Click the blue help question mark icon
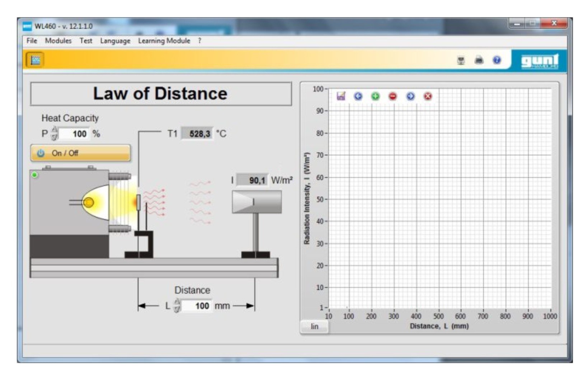The width and height of the screenshot is (588, 381). pos(497,60)
